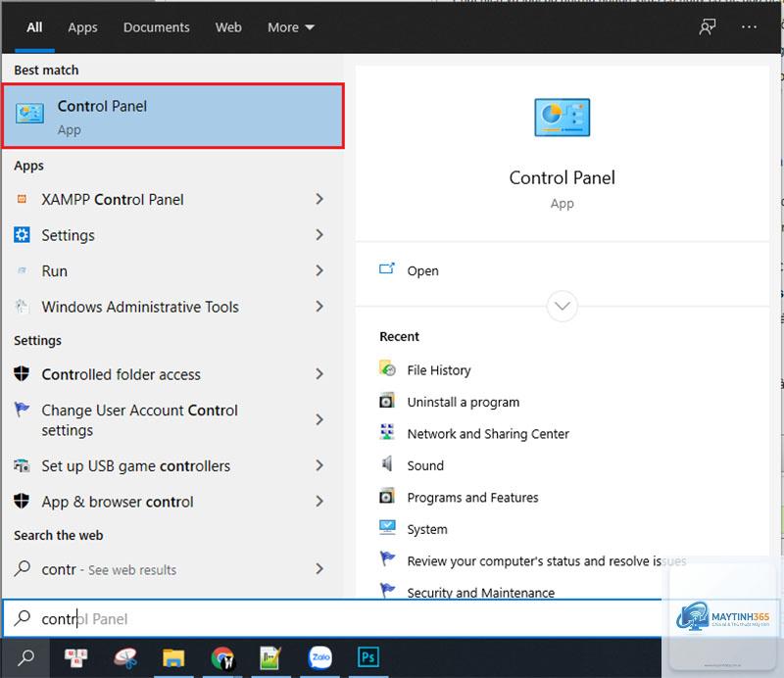
Task: Open the feedback icon in the search header
Action: pos(708,27)
